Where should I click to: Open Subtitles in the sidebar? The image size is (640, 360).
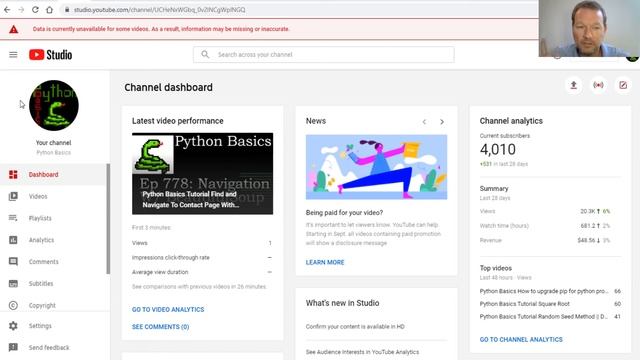[x=53, y=283]
